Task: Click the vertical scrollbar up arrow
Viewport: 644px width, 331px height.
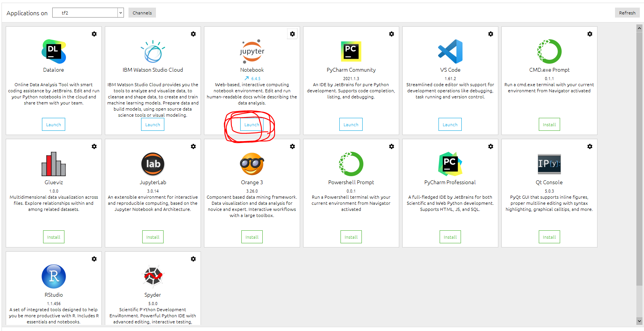Action: (x=639, y=28)
